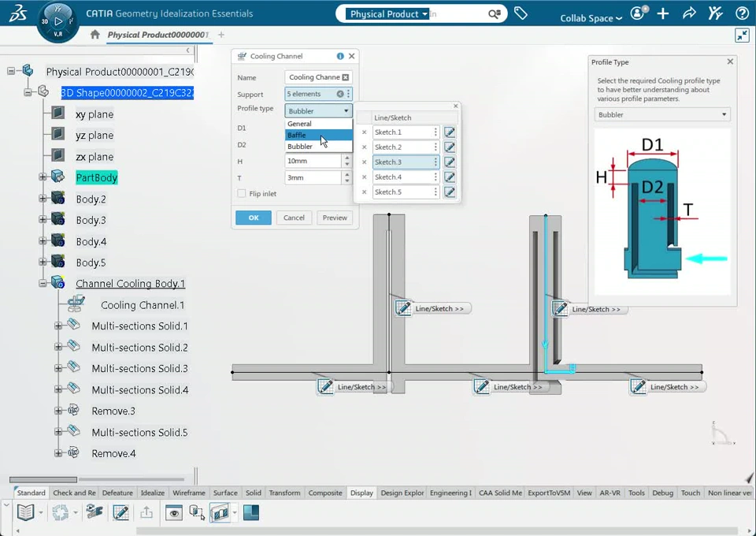
Task: Edit sketch icon for Sketch.5 row
Action: [450, 192]
